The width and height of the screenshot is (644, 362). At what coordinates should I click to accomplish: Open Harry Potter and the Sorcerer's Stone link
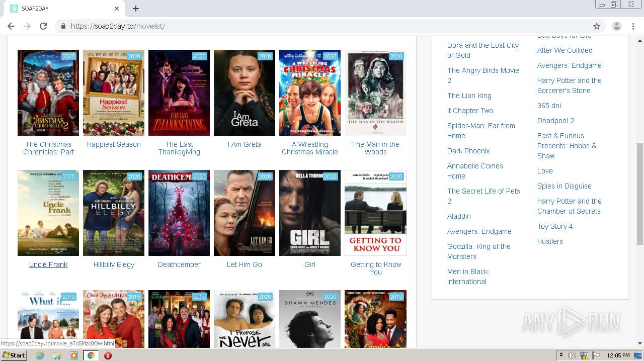(x=569, y=85)
